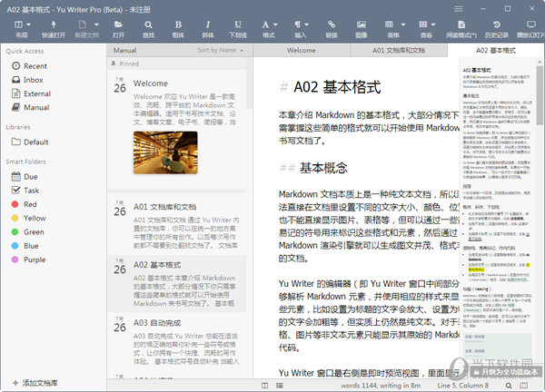Click 'Line 5, Column 8' status text

(x=462, y=386)
